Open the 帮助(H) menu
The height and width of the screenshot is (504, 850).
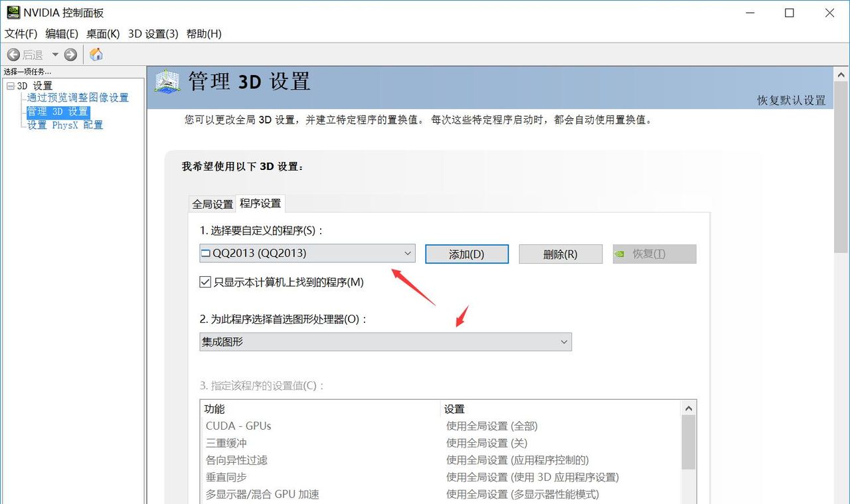click(205, 34)
